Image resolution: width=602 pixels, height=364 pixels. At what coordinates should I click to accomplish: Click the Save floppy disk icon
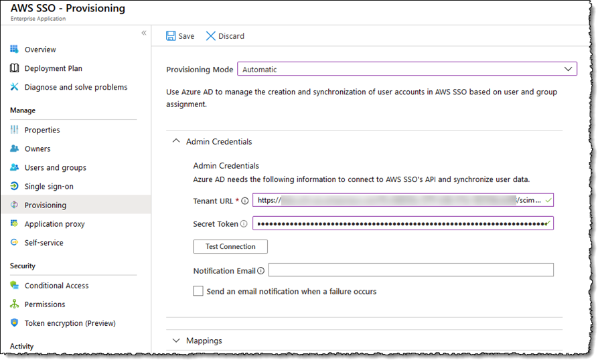171,36
